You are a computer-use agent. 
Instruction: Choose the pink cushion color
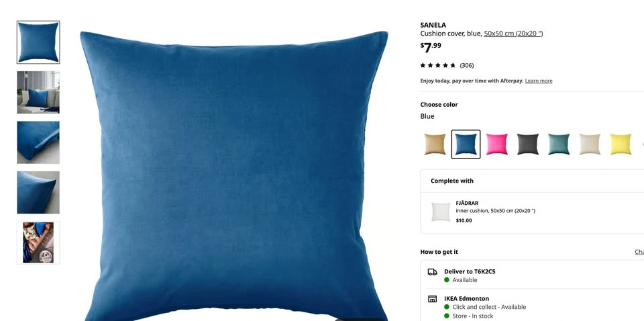click(496, 144)
